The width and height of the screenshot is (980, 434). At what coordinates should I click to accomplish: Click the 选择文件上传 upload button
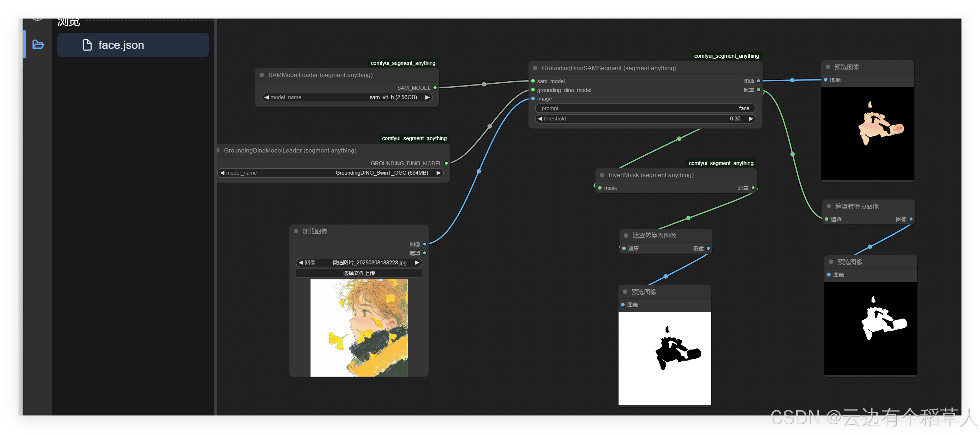tap(358, 273)
